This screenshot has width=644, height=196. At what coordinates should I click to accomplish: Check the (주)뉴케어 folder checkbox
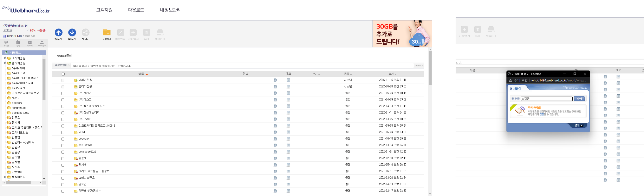[x=63, y=93]
